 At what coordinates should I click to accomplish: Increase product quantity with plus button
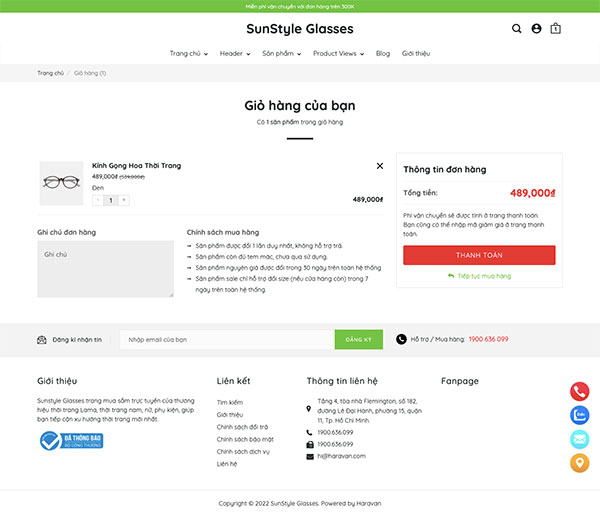click(x=124, y=200)
